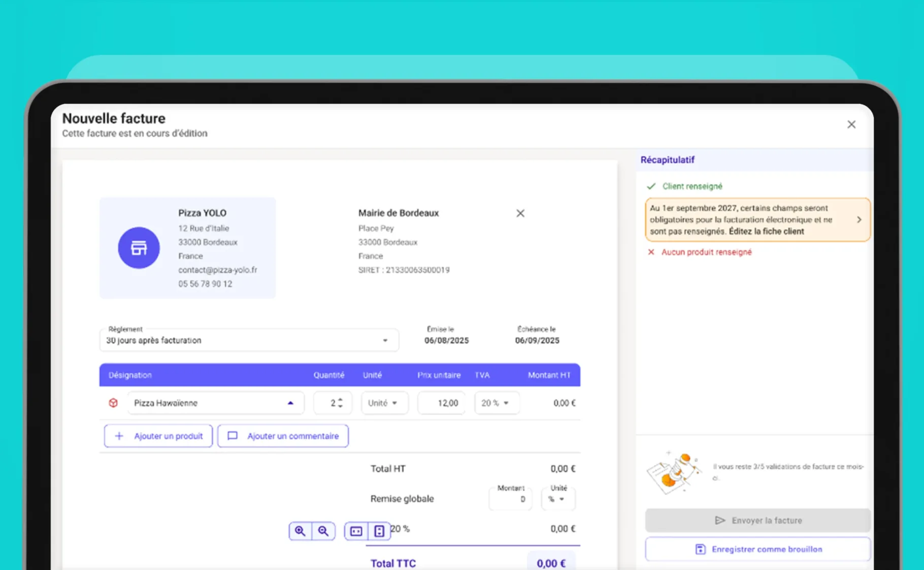Viewport: 924px width, 570px height.
Task: Click the contact@pizza-yolo.fr email text
Action: point(217,270)
